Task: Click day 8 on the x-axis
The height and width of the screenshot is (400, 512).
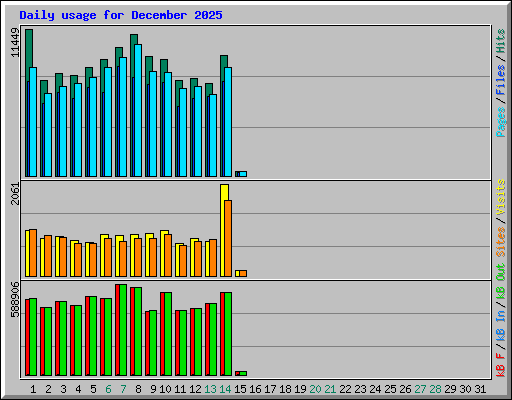Action: tap(138, 389)
